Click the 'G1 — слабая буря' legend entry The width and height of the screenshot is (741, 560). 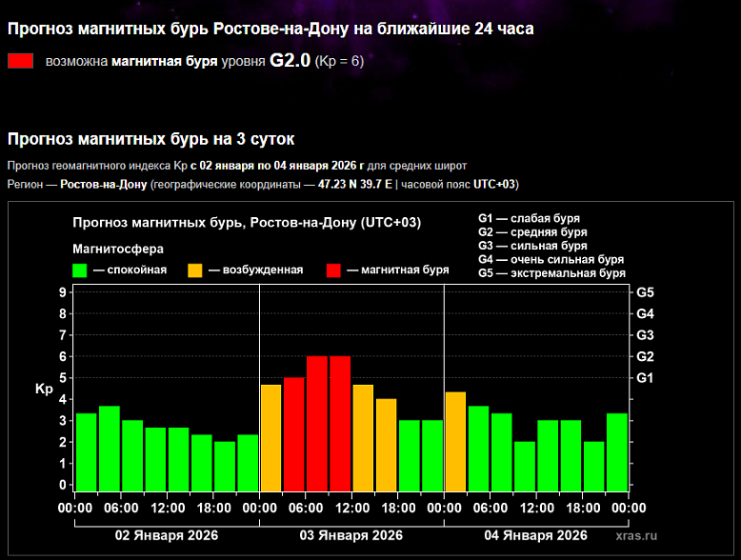coord(529,219)
